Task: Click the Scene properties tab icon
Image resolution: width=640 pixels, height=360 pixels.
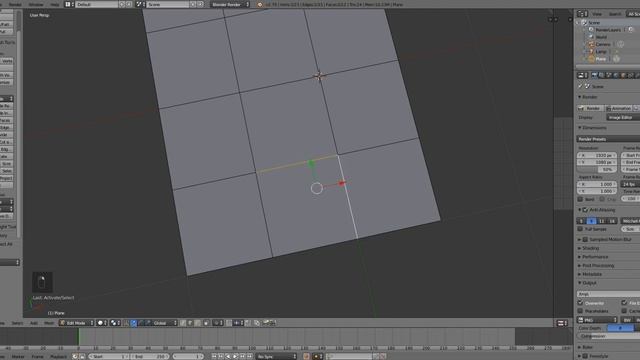Action: coord(609,76)
